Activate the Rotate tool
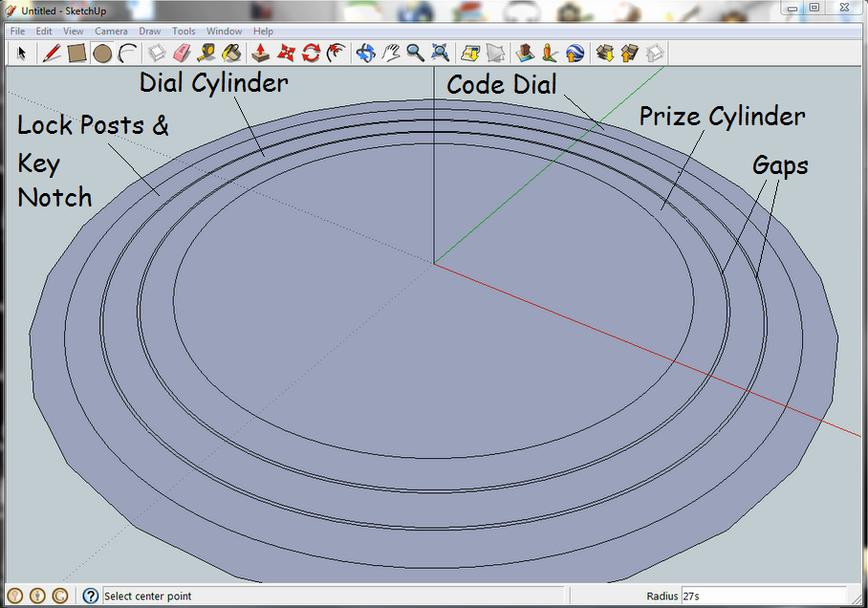The width and height of the screenshot is (868, 608). 311,54
